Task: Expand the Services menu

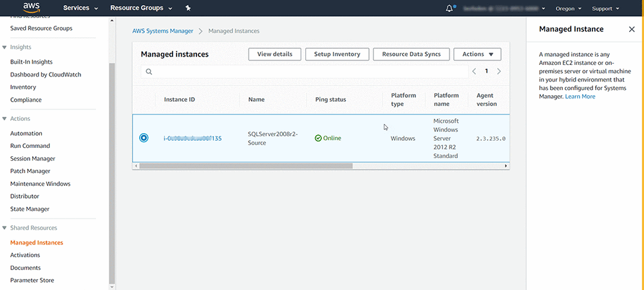Action: tap(80, 8)
